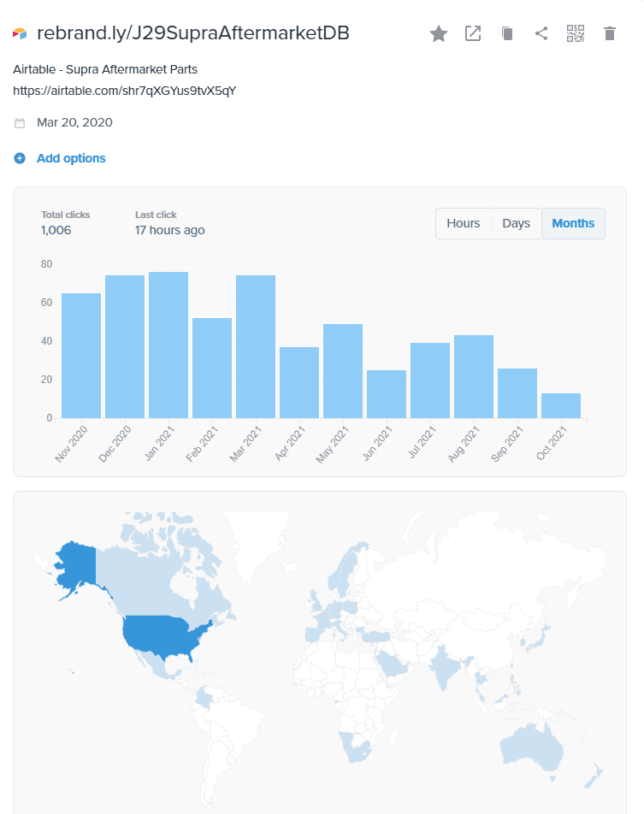Delete link using trash icon
644x814 pixels.
(610, 33)
